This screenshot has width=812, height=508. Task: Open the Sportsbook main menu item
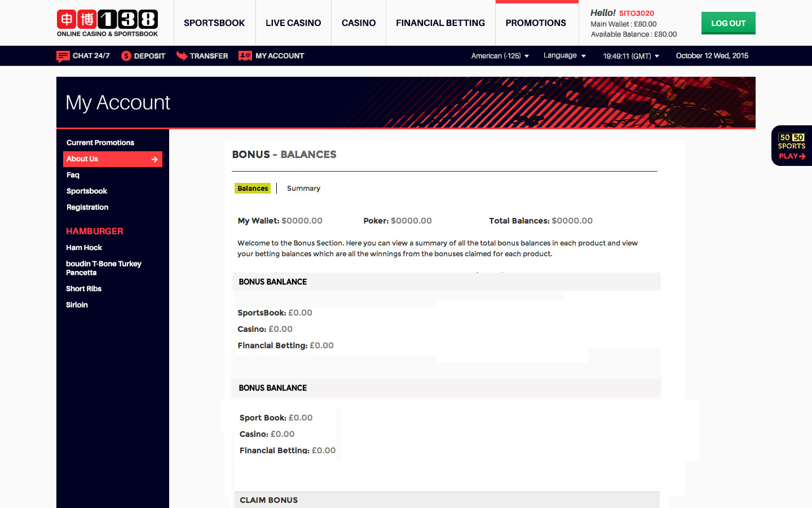[214, 23]
